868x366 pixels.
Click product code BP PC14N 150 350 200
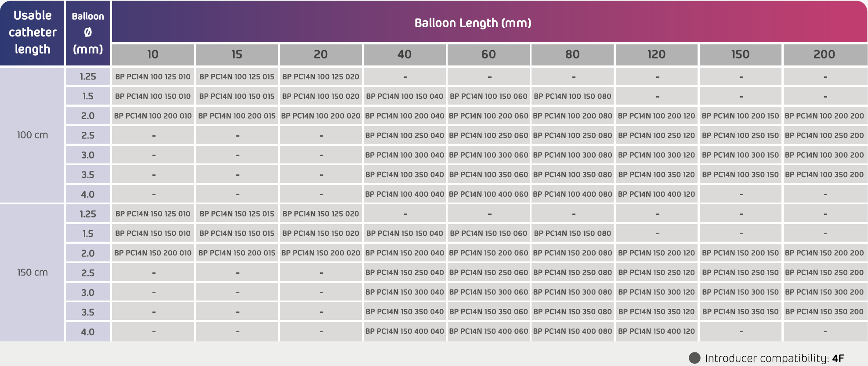point(824,312)
